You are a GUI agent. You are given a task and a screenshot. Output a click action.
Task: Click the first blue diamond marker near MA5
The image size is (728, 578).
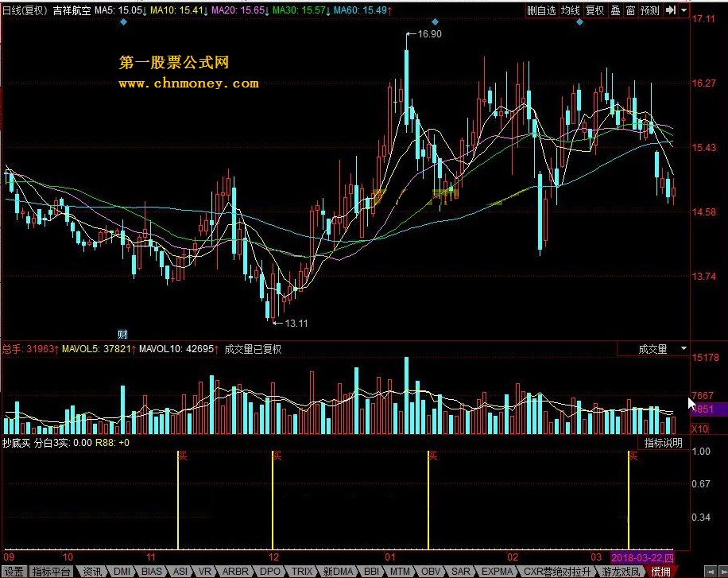point(123,21)
